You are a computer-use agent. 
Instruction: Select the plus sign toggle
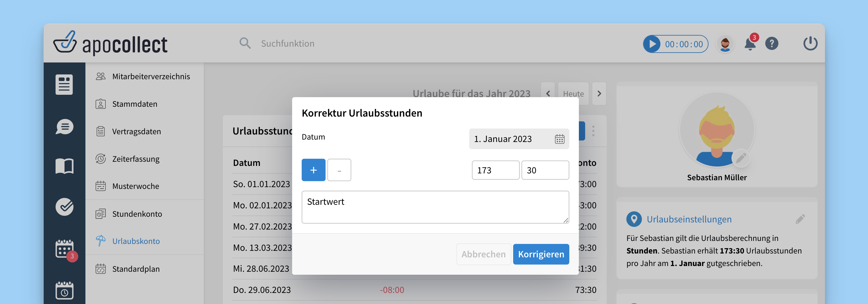coord(313,170)
